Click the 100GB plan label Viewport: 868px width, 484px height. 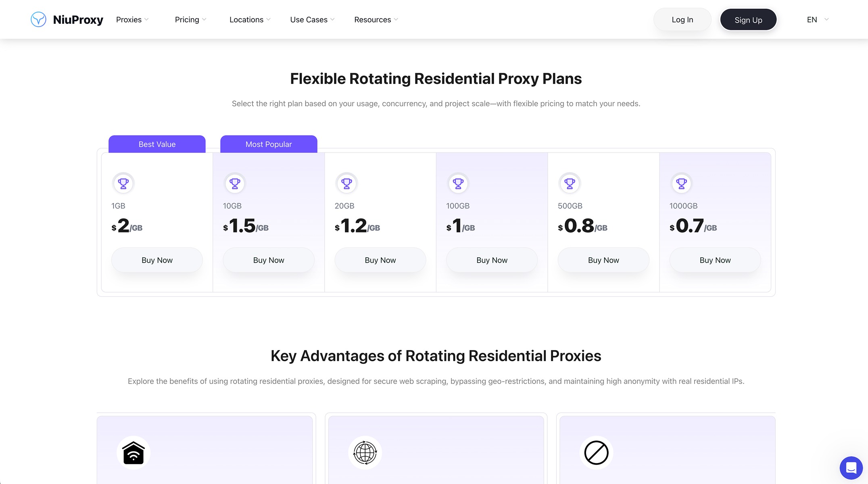point(458,206)
